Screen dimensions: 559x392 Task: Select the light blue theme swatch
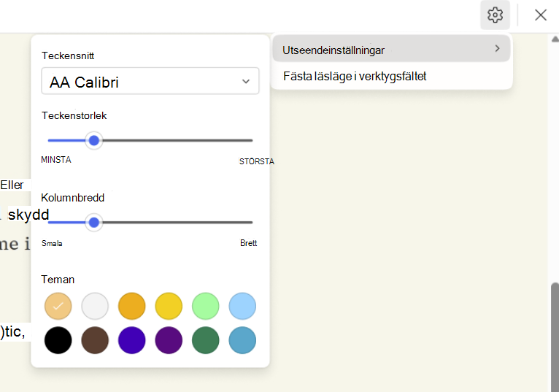coord(242,306)
